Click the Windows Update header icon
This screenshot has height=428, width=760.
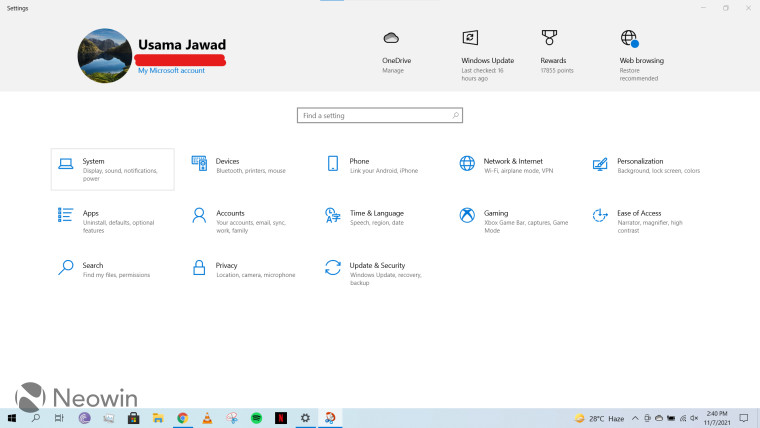coord(470,38)
